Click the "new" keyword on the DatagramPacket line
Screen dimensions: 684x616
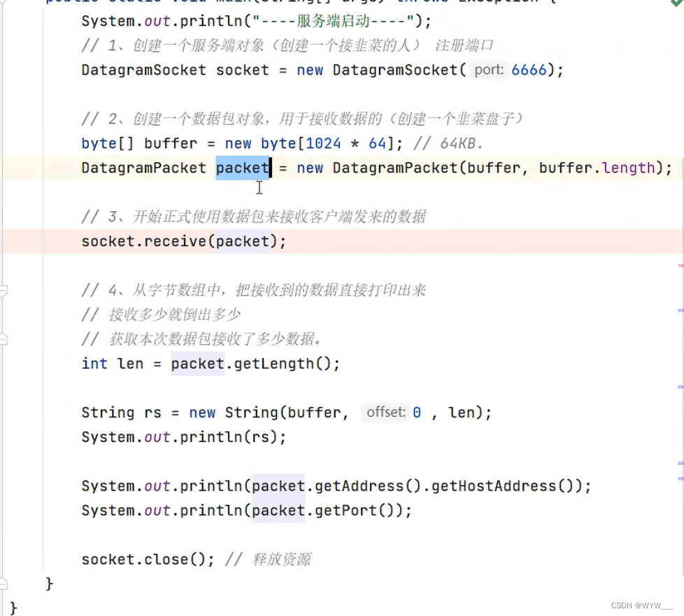[x=310, y=168]
